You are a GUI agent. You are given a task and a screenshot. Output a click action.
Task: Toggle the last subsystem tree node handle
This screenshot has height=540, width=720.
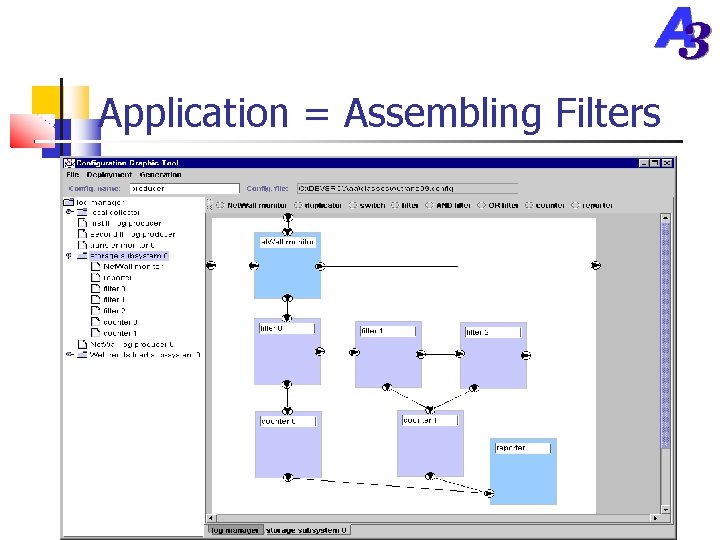[69, 354]
